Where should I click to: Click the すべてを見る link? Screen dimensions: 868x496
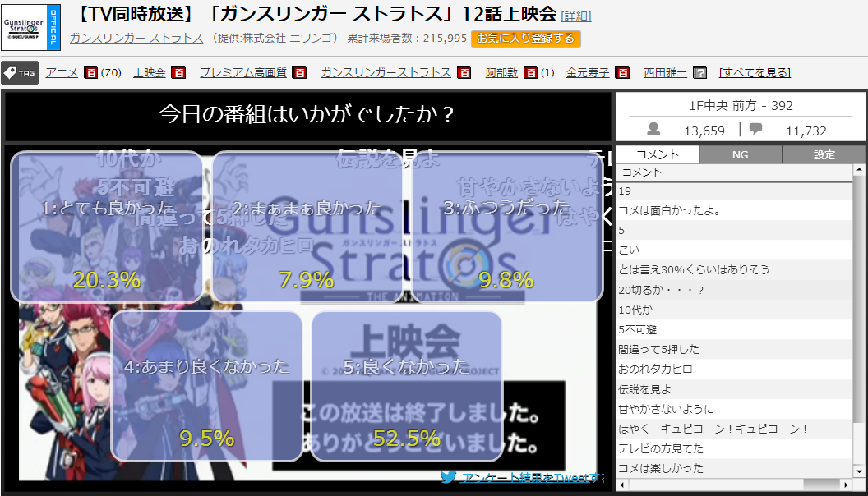click(755, 72)
